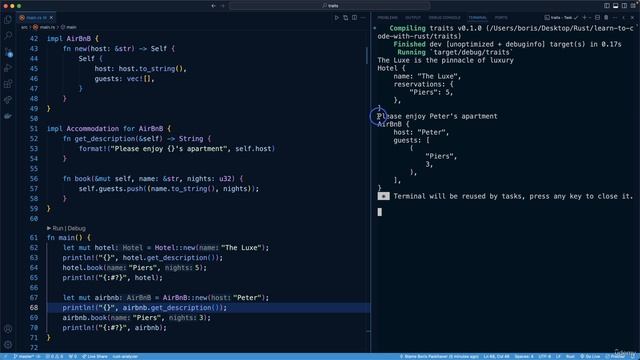Click the Run file play icon
The image size is (640, 360).
(337, 18)
